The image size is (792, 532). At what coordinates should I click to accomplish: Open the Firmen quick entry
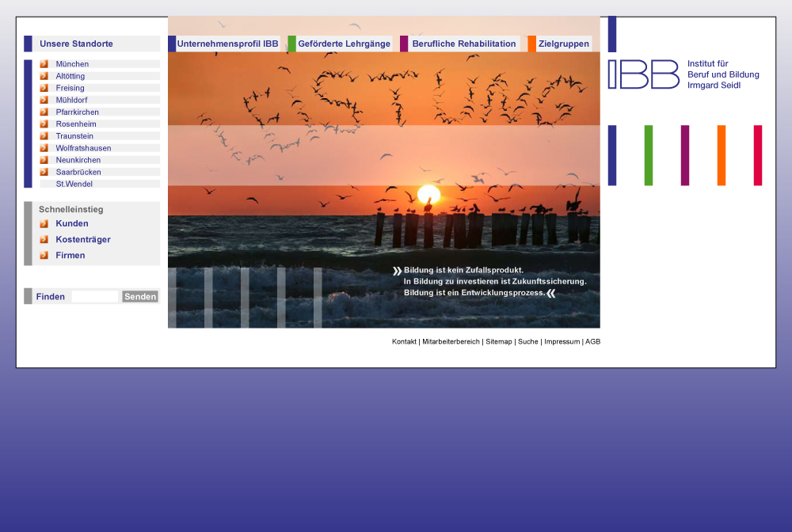point(70,256)
